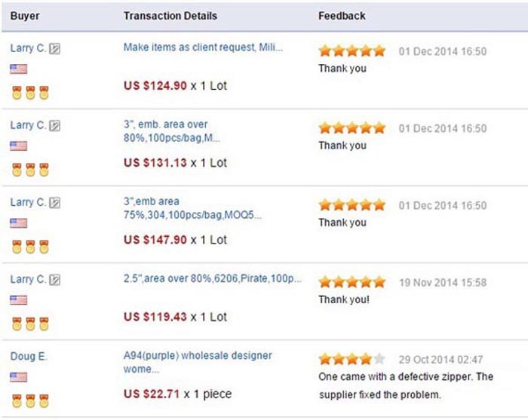Screen dimensions: 528x420
Task: Open the 'Make items as client request' product link
Action: click(203, 48)
